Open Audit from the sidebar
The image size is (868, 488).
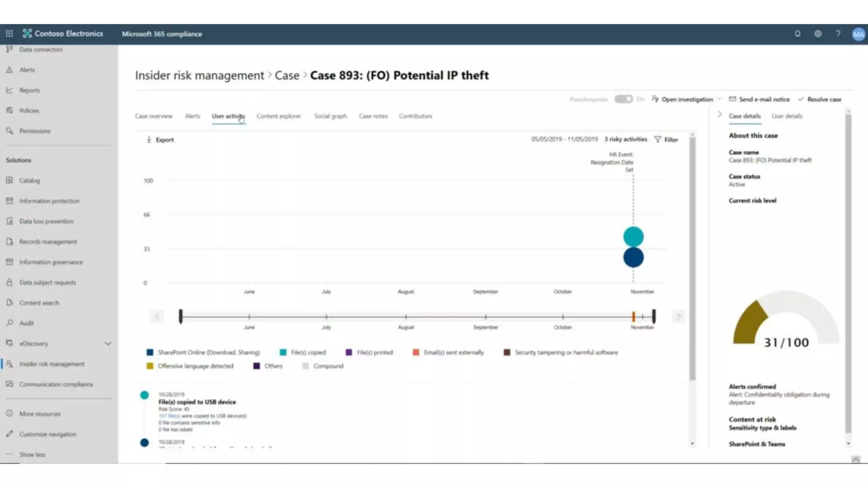tap(26, 323)
